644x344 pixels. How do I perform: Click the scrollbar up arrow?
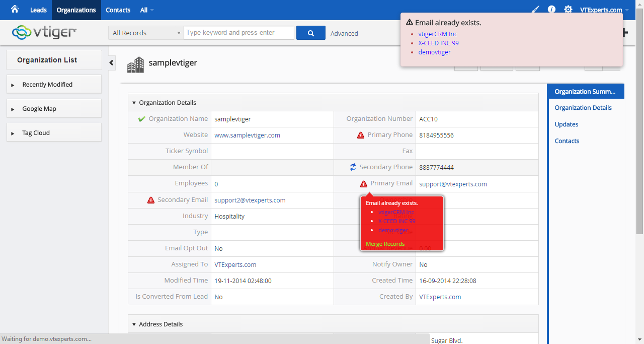pyautogui.click(x=640, y=4)
